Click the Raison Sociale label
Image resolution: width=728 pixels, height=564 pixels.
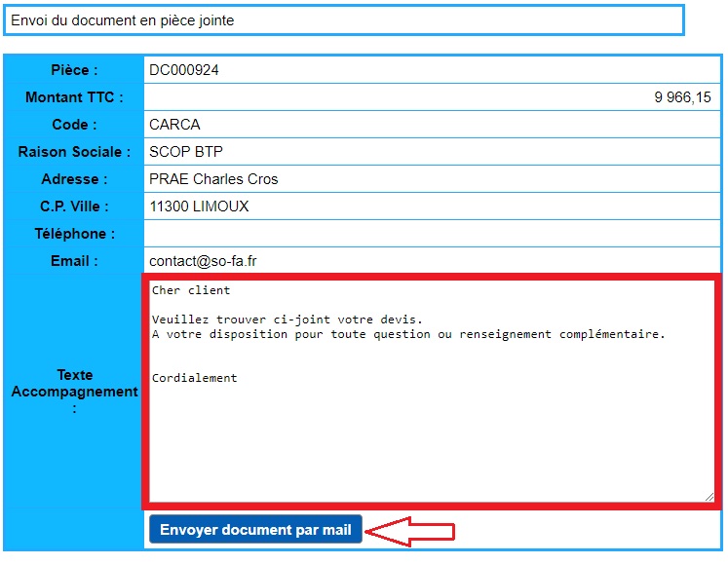74,152
